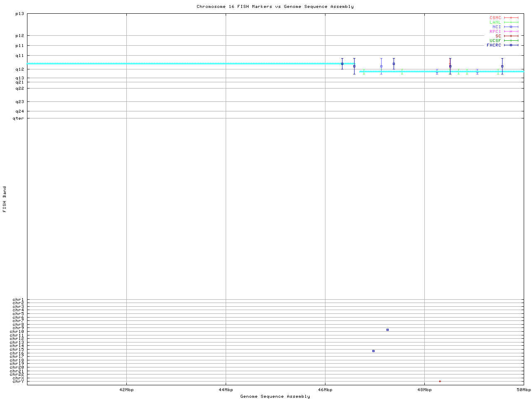This screenshot has width=532, height=399.
Task: Click the blue square marker near chr10 row
Action: (387, 330)
